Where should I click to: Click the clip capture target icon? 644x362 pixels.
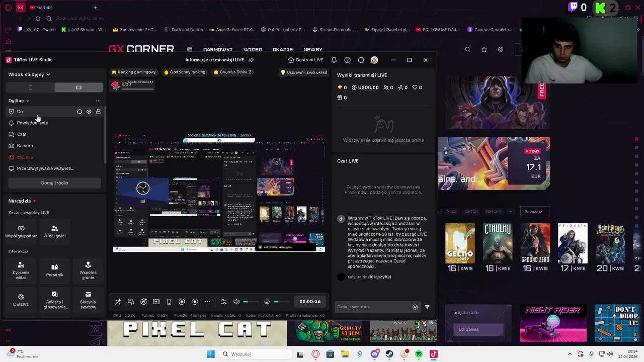(x=195, y=302)
